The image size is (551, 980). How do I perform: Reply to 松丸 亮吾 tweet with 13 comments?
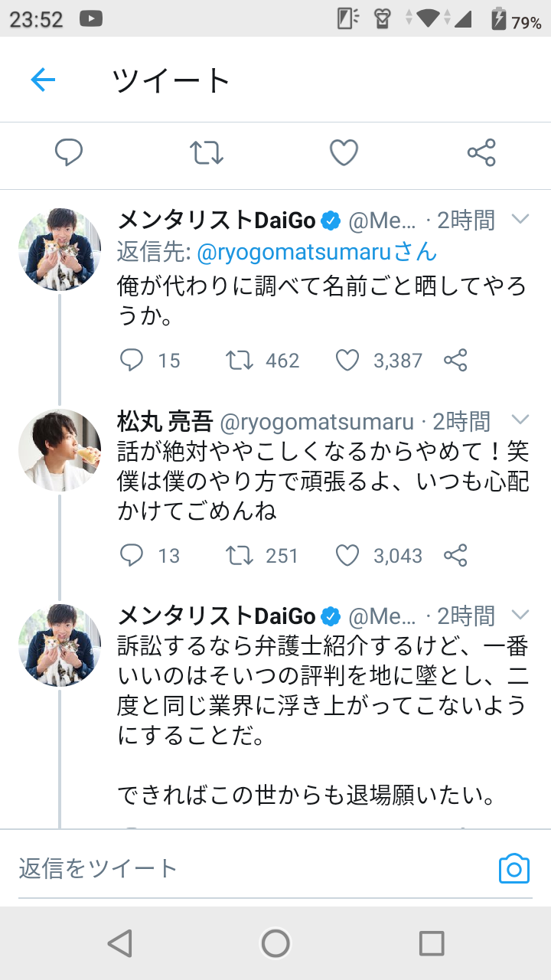coord(132,555)
